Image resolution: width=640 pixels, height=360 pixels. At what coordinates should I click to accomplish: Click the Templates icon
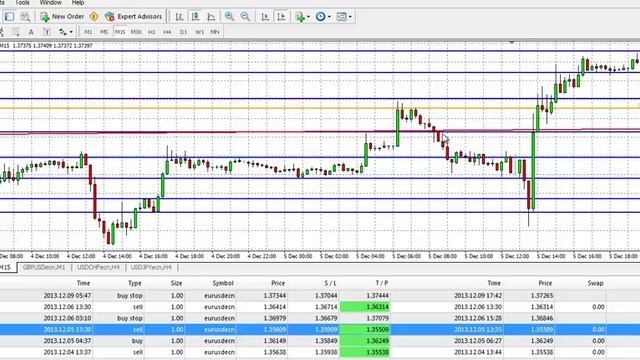coord(342,17)
